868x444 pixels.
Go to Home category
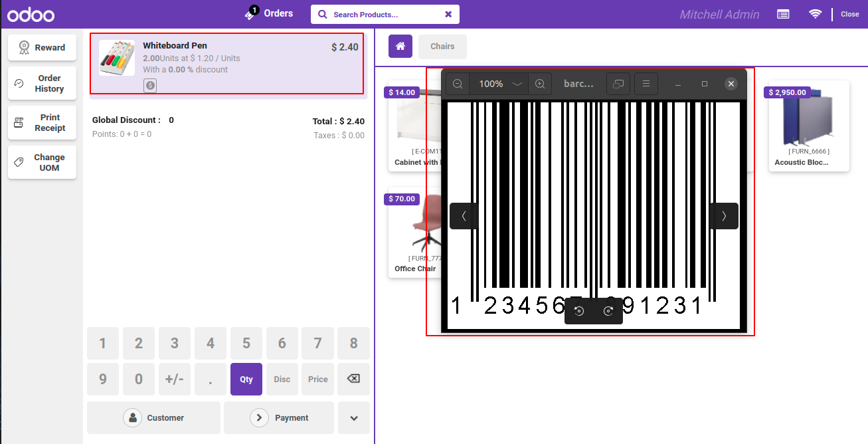click(400, 47)
